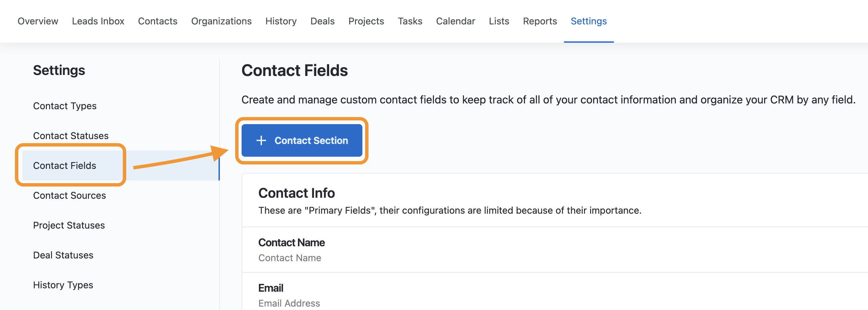Screen dimensions: 868x310
Task: Add a new Contact Section
Action: point(302,140)
